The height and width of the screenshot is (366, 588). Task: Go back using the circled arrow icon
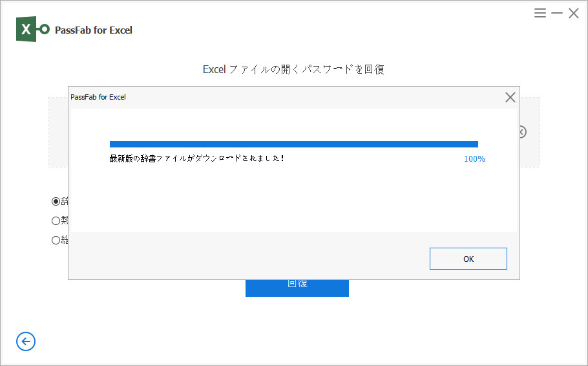click(x=26, y=341)
